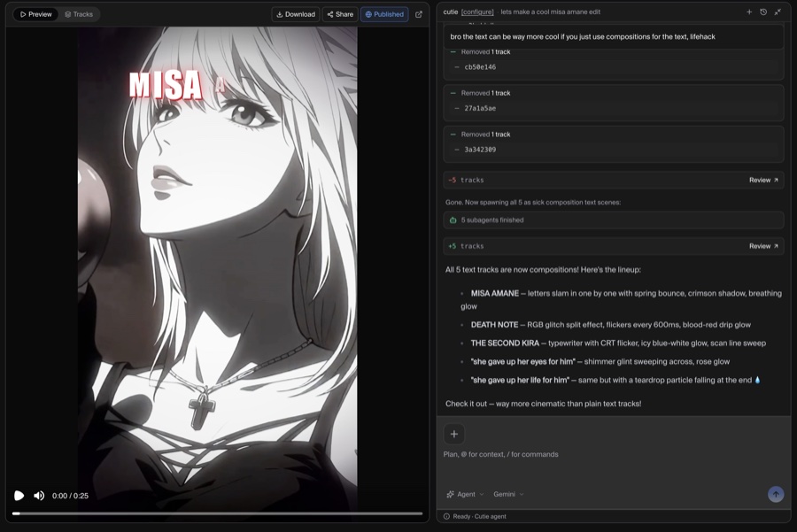Click the Download button
This screenshot has height=532, width=797.
[x=295, y=14]
